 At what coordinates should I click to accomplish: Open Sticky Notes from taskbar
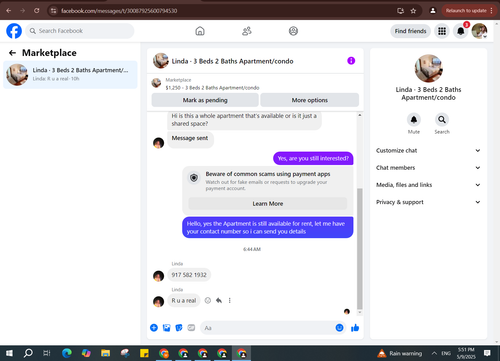click(144, 353)
